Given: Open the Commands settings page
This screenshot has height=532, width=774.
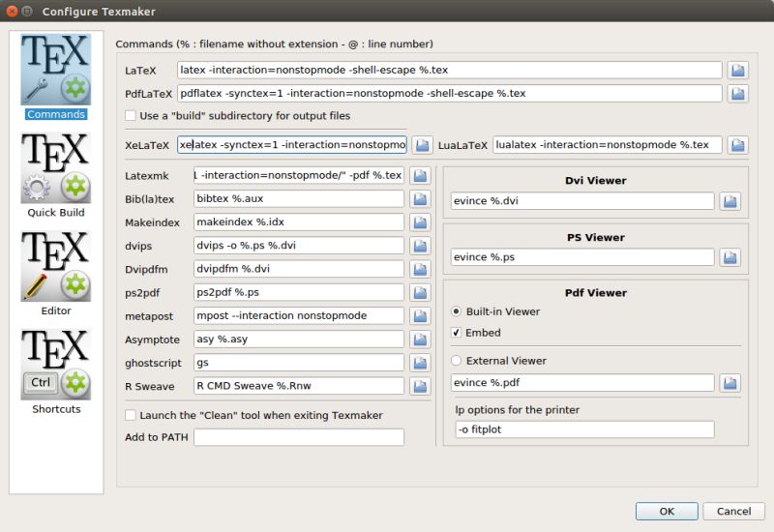Looking at the screenshot, I should 56,76.
